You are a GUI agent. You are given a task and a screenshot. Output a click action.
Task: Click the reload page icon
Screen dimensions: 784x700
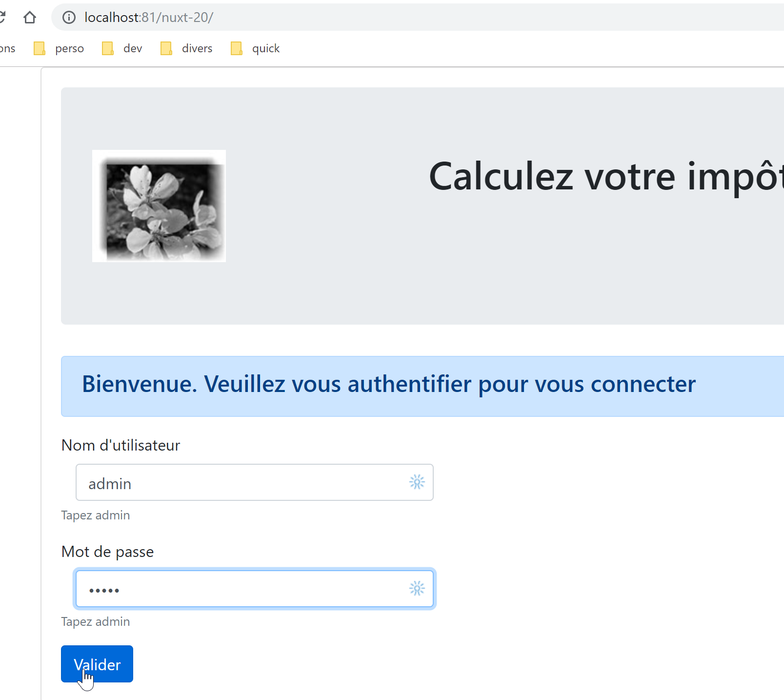tap(2, 18)
